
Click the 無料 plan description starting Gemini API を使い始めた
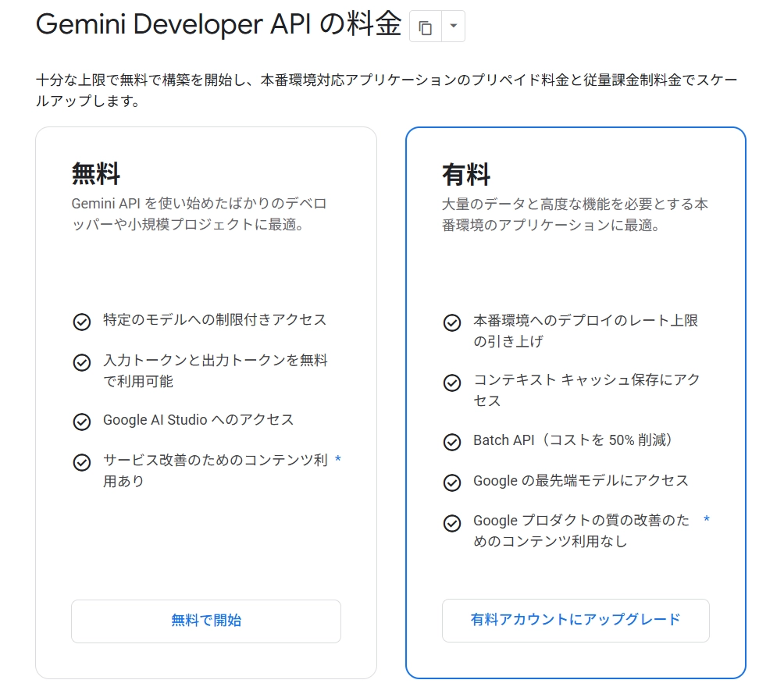(x=199, y=214)
